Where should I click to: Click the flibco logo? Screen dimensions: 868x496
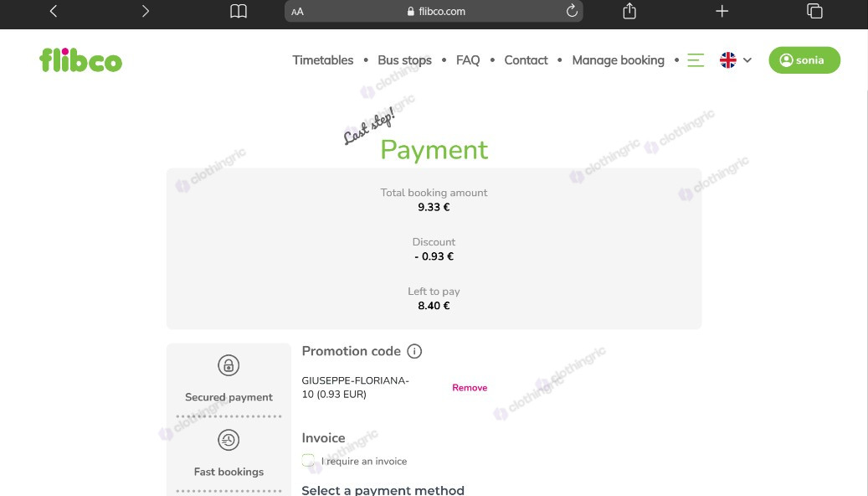point(81,59)
